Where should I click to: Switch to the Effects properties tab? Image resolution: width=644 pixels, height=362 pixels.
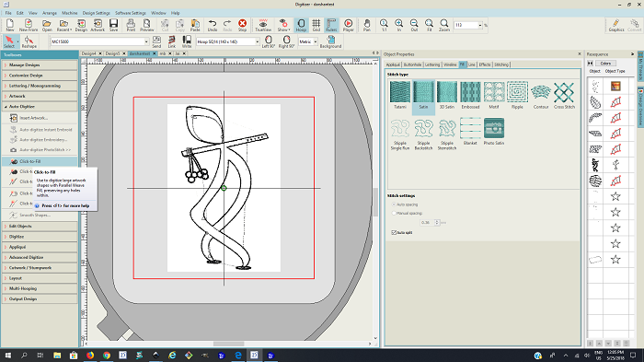click(485, 64)
